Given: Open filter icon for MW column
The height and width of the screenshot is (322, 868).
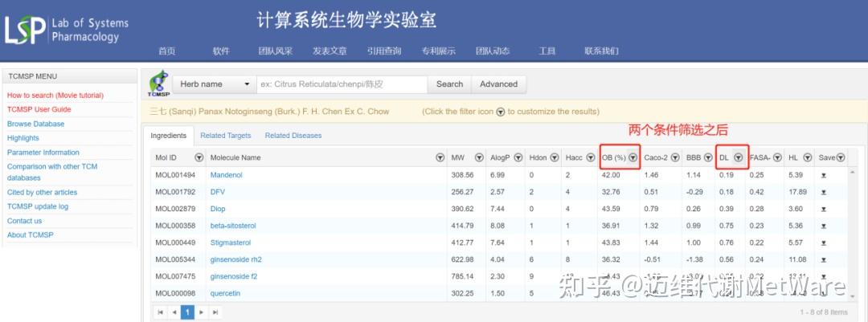Looking at the screenshot, I should pos(479,157).
